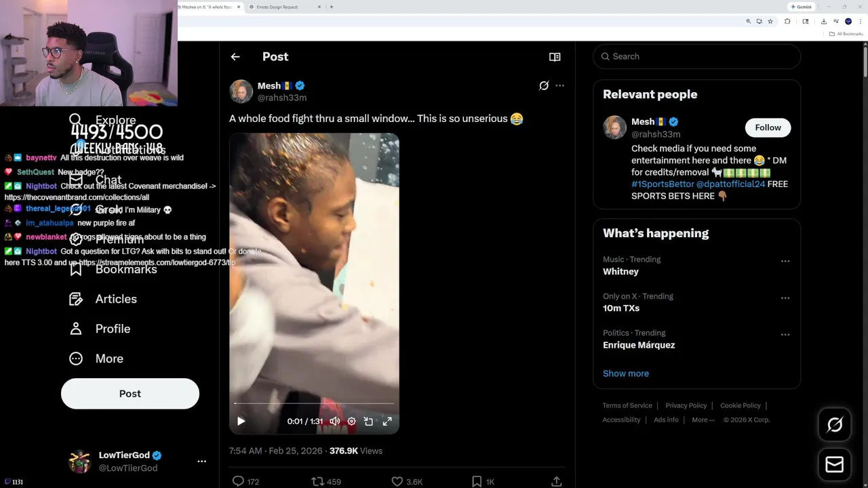Open Terms of Service footer link
This screenshot has height=488, width=868.
[x=627, y=405]
